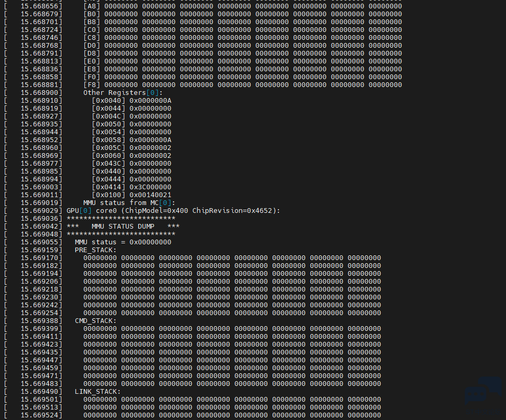Click the [A8] row label
Screen dimensions: 506x420
(92, 6)
